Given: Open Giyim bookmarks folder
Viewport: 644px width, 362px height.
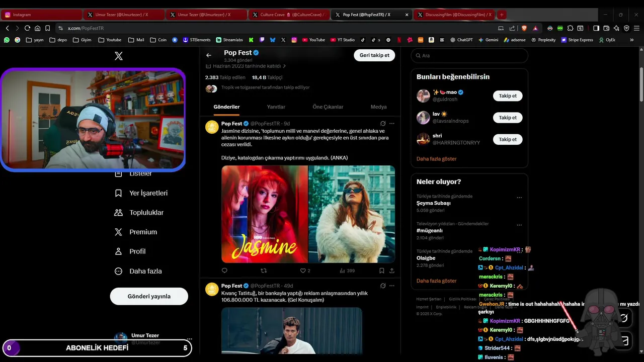Looking at the screenshot, I should click(82, 40).
